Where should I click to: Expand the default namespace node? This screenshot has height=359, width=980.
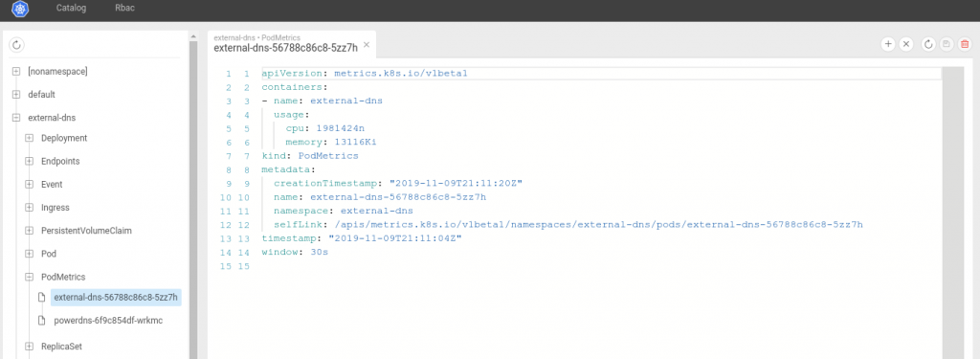[x=16, y=95]
